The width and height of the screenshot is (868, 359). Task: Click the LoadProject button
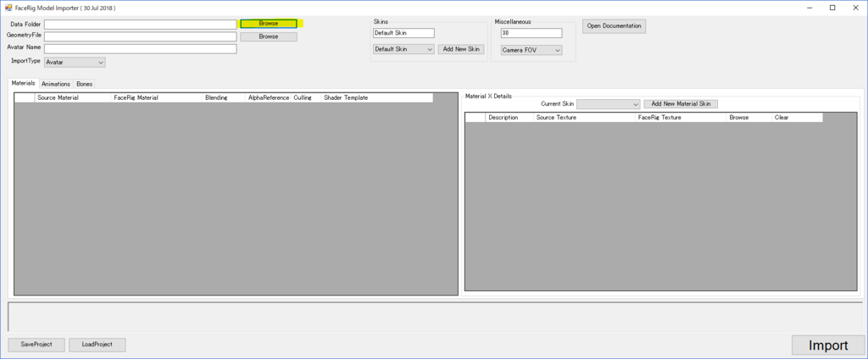coord(97,345)
